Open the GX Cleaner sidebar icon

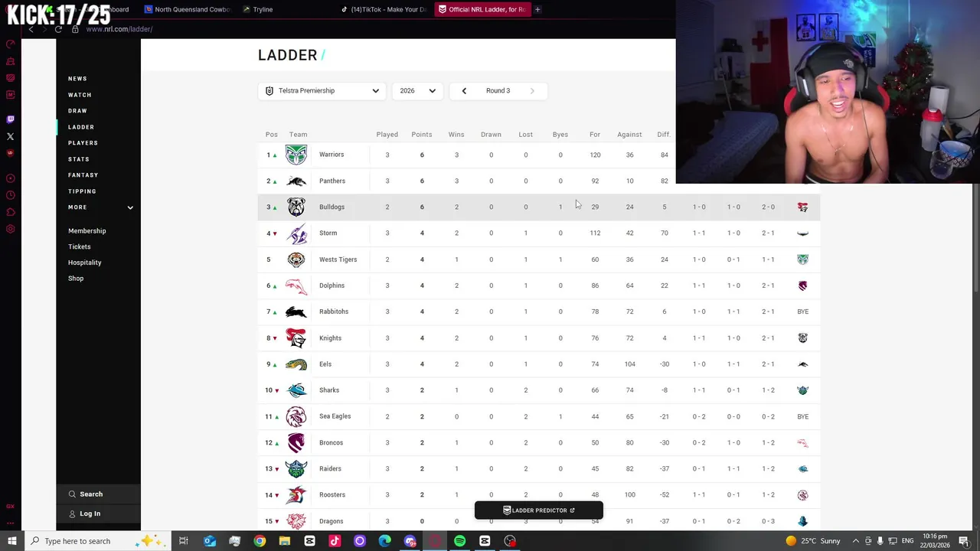[x=10, y=61]
